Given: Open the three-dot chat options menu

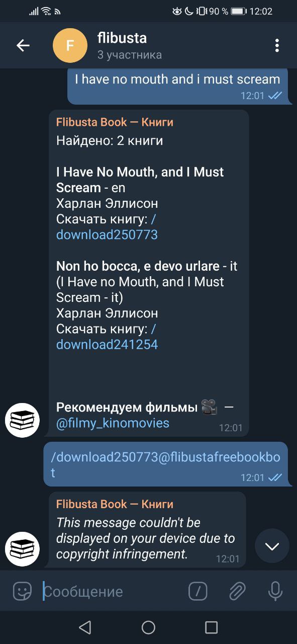Looking at the screenshot, I should point(277,45).
